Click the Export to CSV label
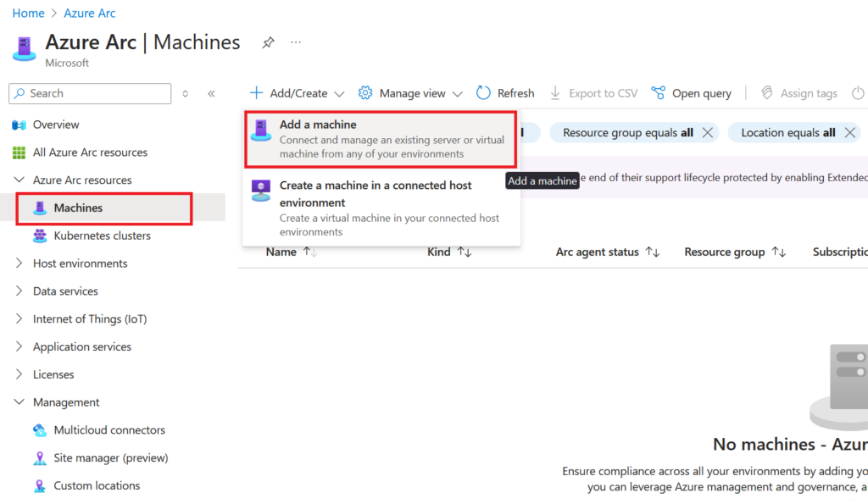868x504 pixels. 604,93
